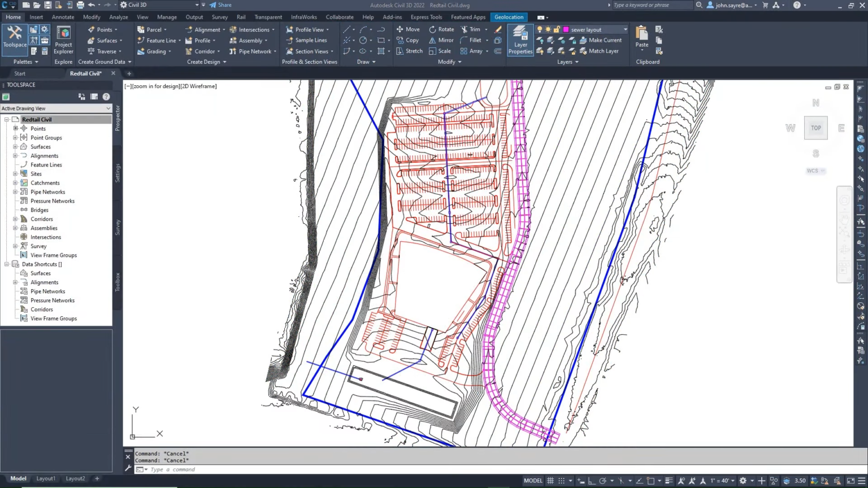
Task: Click the magenta layer color swatch
Action: point(566,29)
